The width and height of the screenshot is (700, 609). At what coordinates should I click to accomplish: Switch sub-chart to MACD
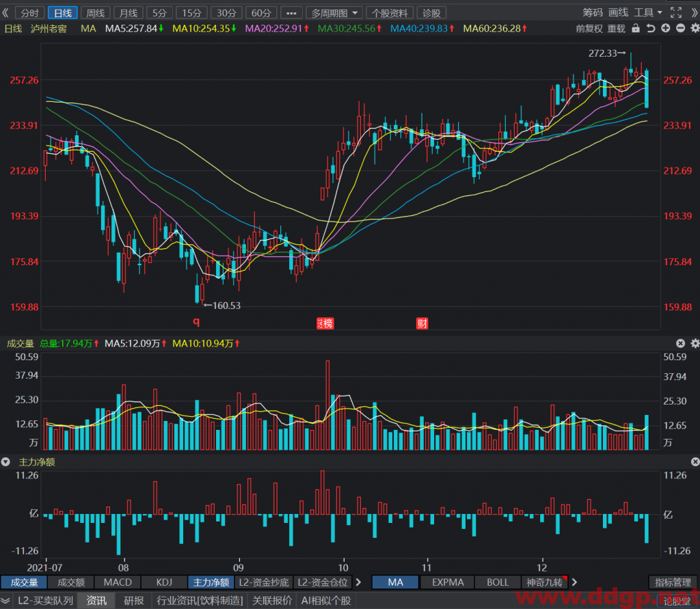click(118, 582)
